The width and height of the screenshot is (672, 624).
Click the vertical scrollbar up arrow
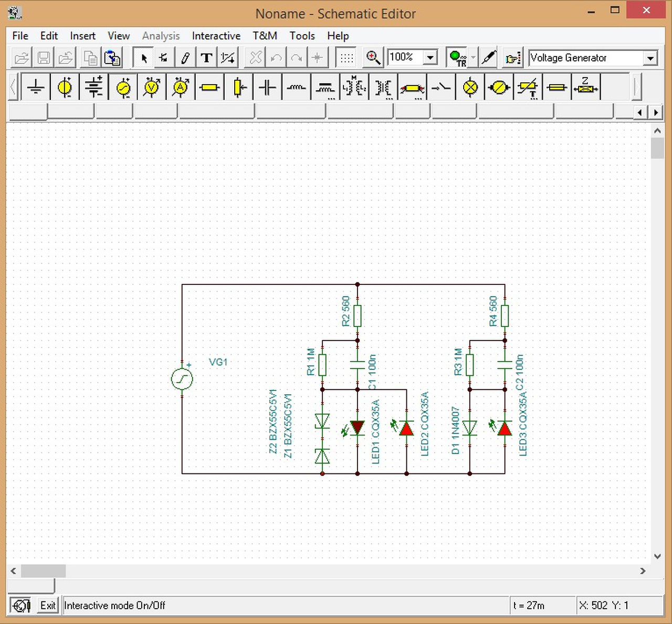click(x=657, y=130)
